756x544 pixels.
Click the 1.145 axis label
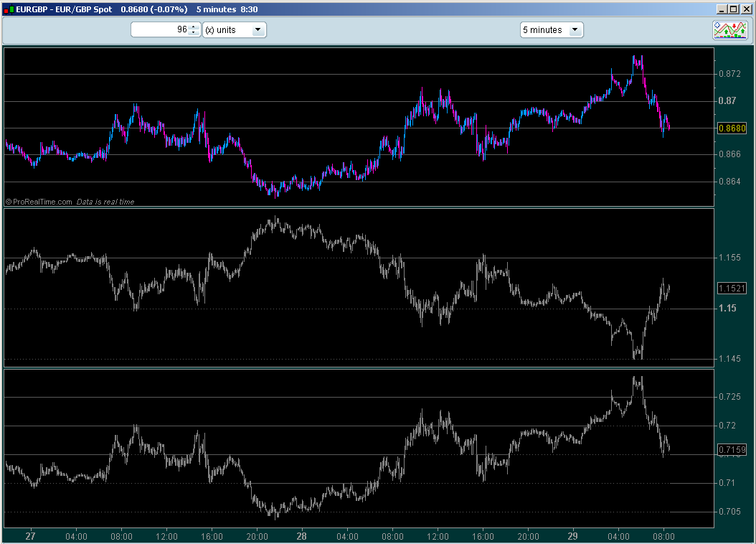(x=729, y=359)
